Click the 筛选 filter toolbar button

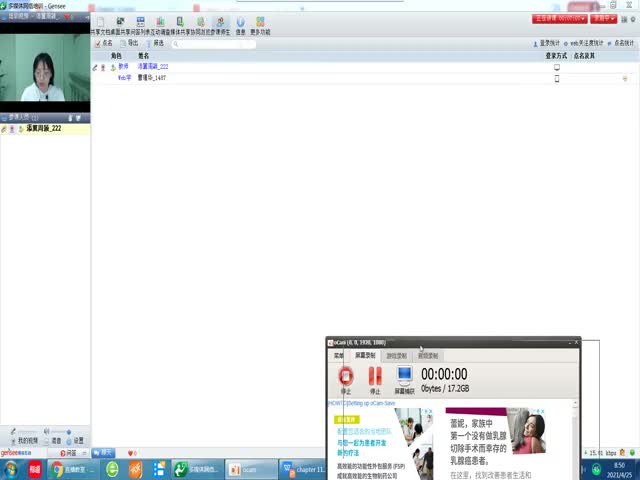pyautogui.click(x=155, y=43)
